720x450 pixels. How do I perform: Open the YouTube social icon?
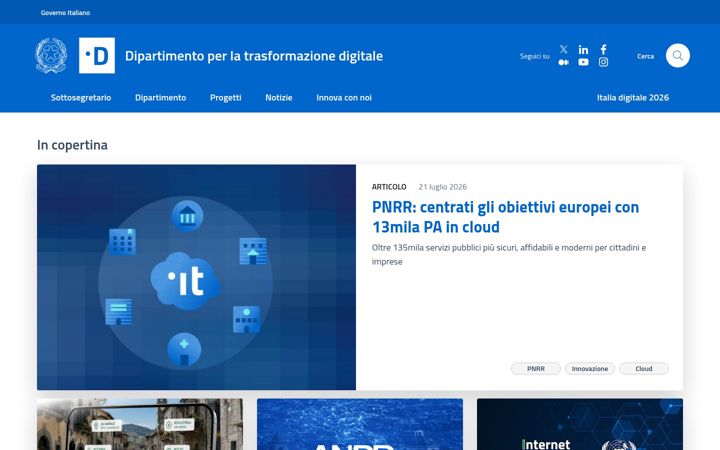pyautogui.click(x=583, y=62)
